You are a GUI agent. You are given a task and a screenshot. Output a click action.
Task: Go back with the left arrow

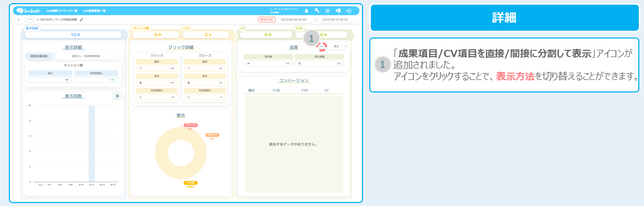(x=19, y=19)
